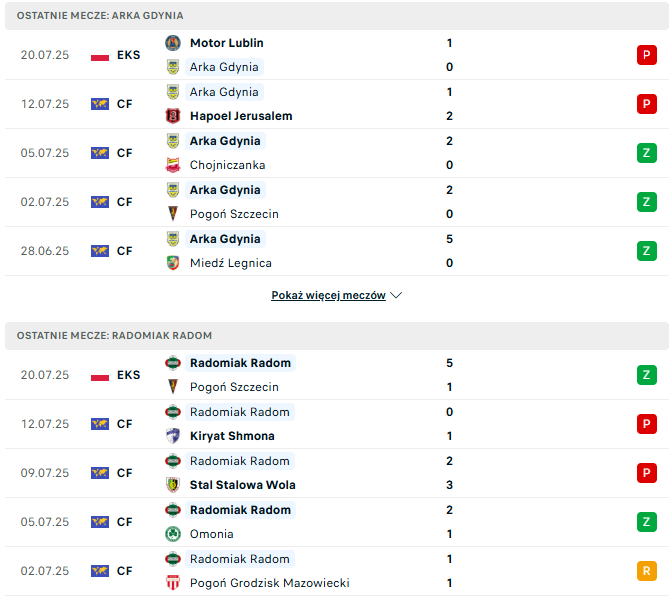This screenshot has height=600, width=671.
Task: Click green Z badge for Chojniczanka match
Action: pos(647,153)
